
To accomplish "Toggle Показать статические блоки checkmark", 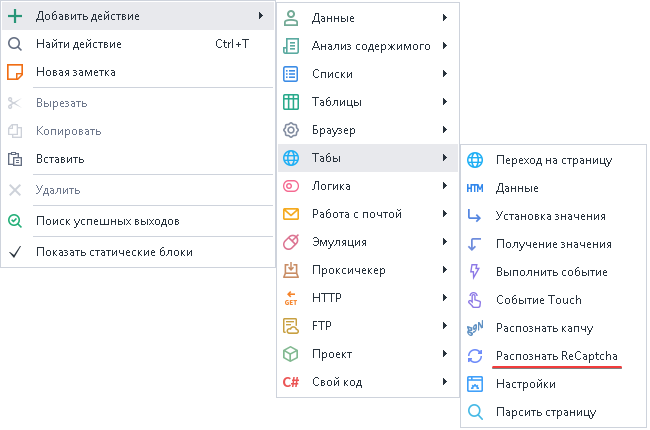I will pyautogui.click(x=15, y=252).
